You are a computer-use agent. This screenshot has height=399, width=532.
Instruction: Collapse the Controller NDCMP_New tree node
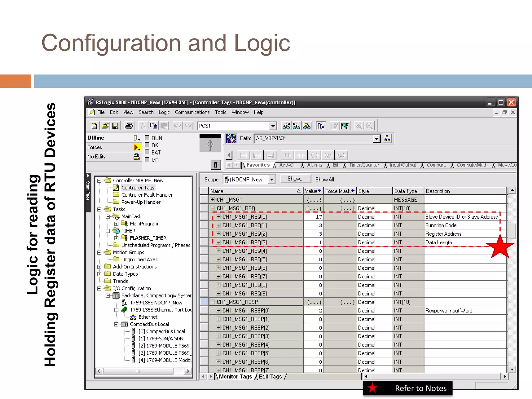click(99, 181)
